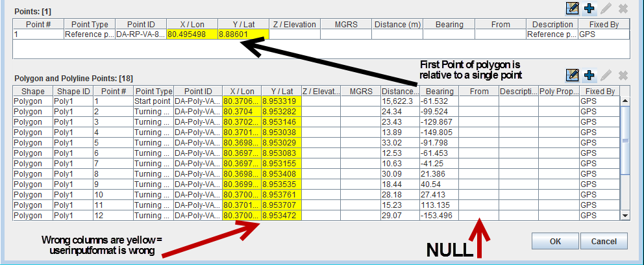Click the Shape column header

tap(32, 92)
